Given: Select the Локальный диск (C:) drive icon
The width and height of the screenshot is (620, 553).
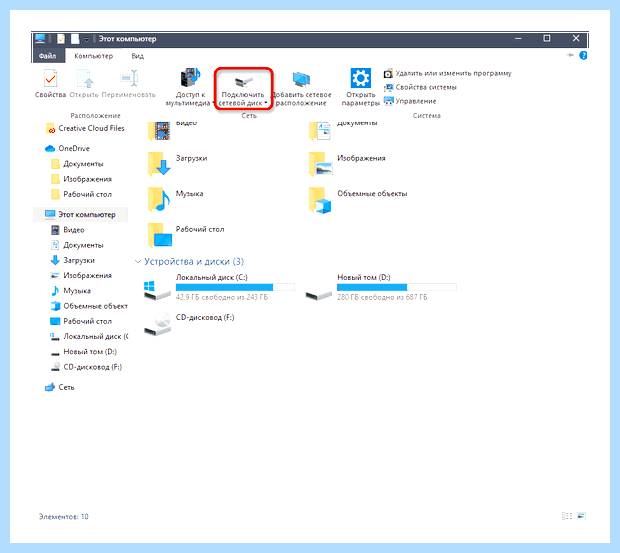Looking at the screenshot, I should (157, 290).
